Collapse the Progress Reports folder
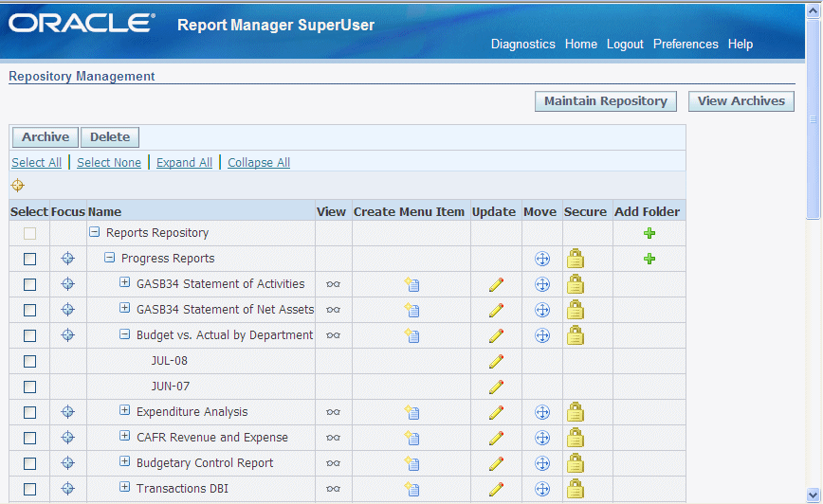 [x=109, y=258]
